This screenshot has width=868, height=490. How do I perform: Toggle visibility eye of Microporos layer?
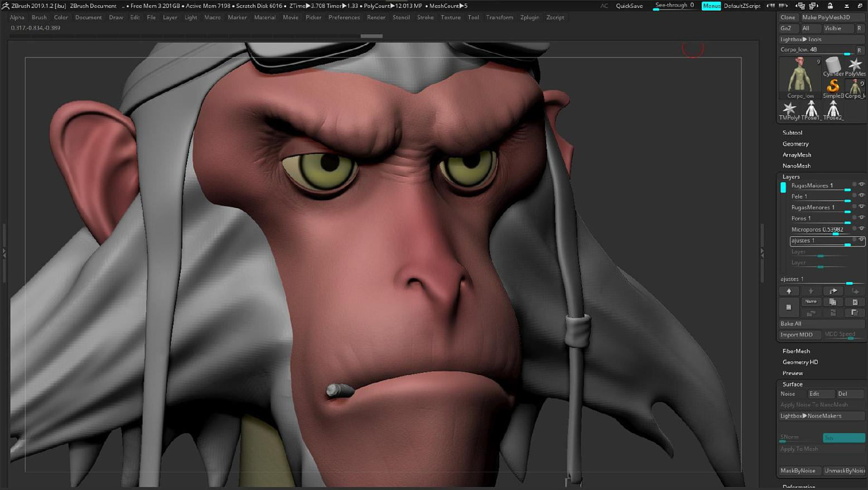click(861, 228)
